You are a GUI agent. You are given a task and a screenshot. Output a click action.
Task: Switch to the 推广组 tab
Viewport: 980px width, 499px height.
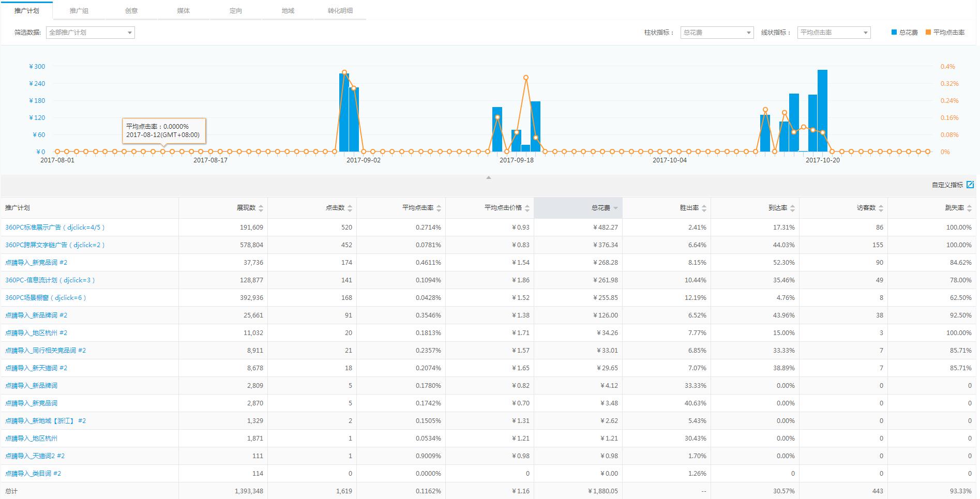[79, 11]
